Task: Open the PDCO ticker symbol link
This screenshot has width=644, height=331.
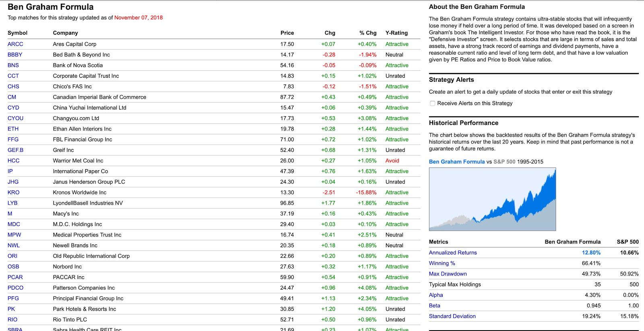Action: [16, 288]
